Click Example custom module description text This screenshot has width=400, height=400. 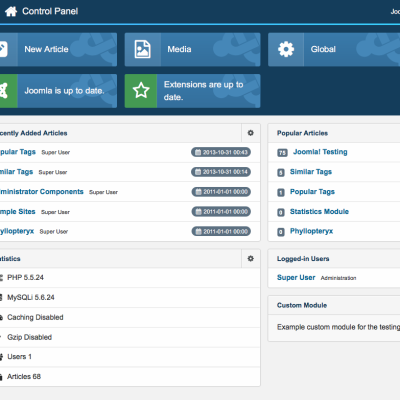pyautogui.click(x=338, y=327)
